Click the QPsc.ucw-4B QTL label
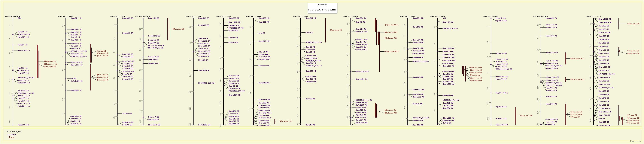This screenshot has height=144, width=644. point(336,30)
